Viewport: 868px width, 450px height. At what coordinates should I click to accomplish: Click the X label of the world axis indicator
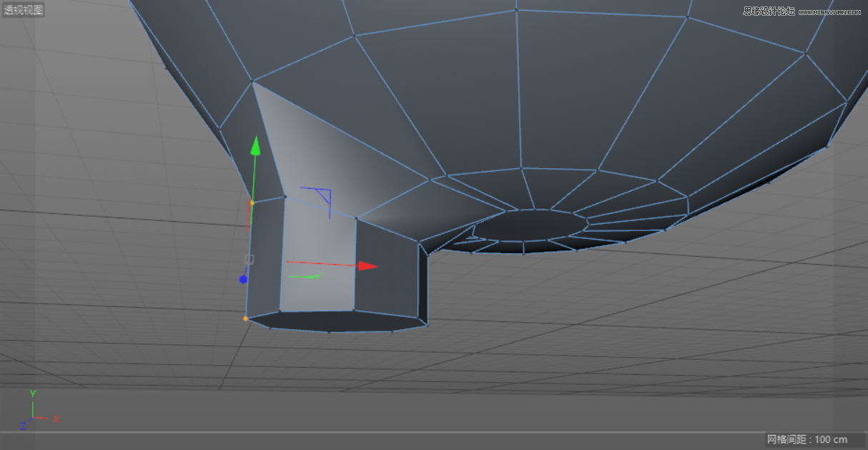tap(56, 418)
